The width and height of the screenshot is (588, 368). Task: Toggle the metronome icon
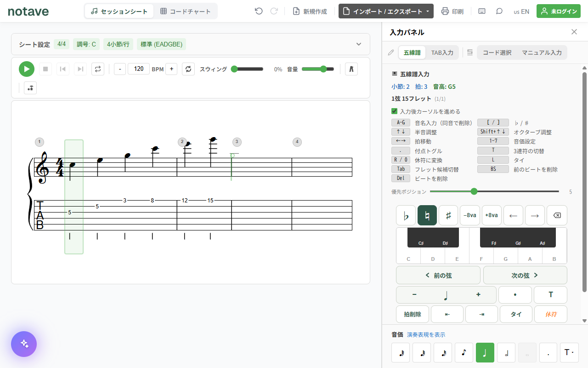[x=351, y=69]
